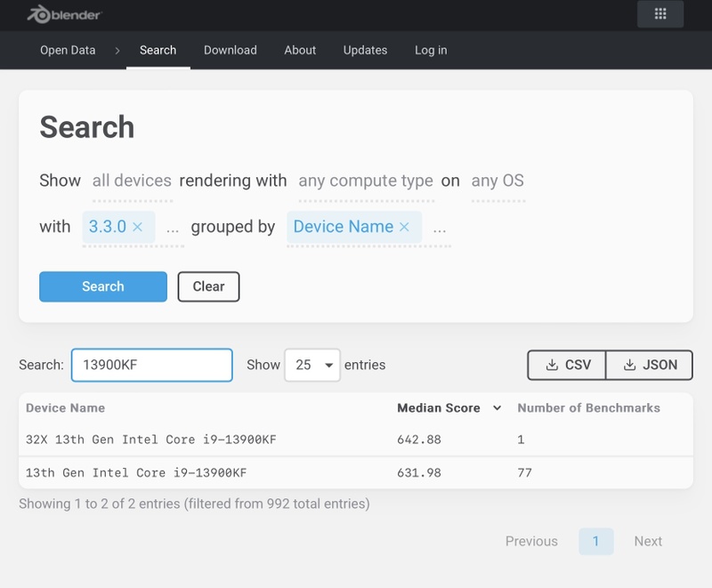Click the 642.88 median score

click(x=418, y=439)
